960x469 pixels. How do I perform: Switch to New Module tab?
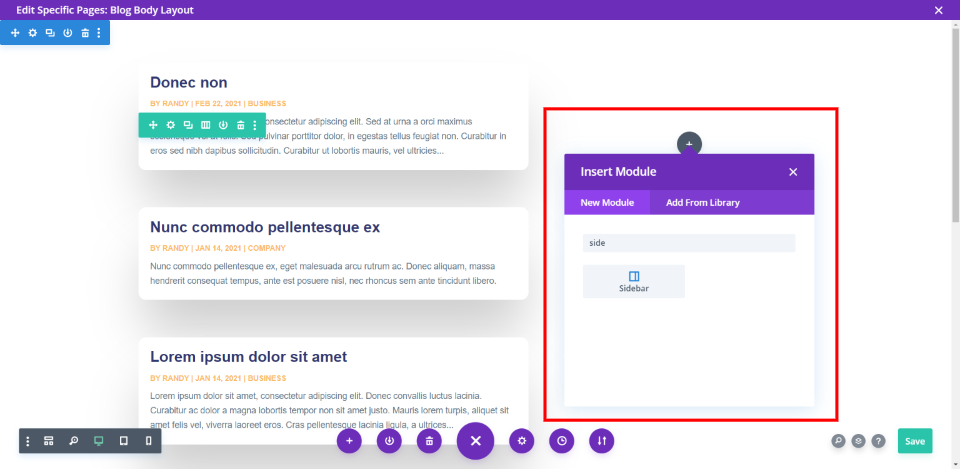[x=607, y=203]
